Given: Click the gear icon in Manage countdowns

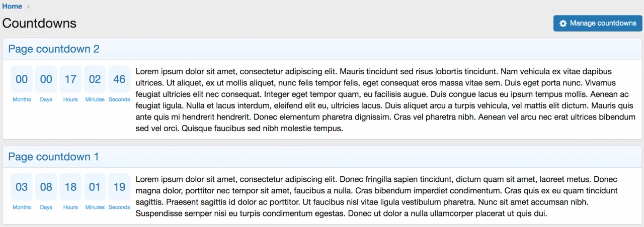Looking at the screenshot, I should 563,24.
